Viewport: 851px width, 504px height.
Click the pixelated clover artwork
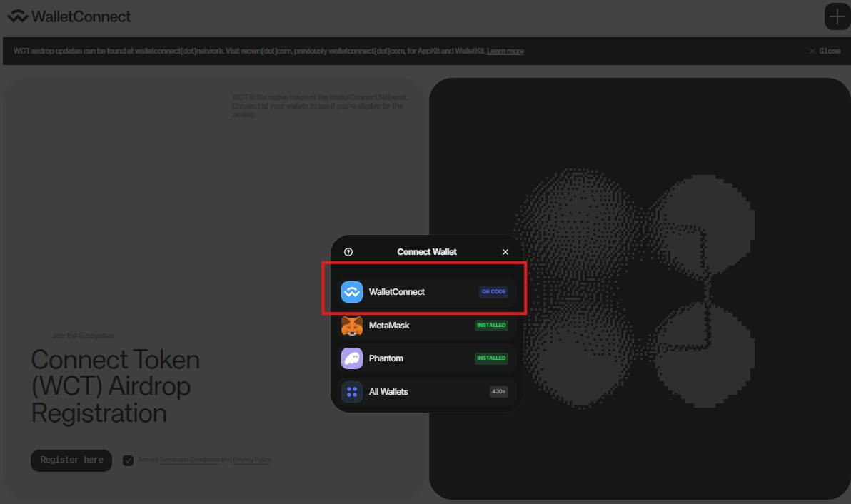635,288
